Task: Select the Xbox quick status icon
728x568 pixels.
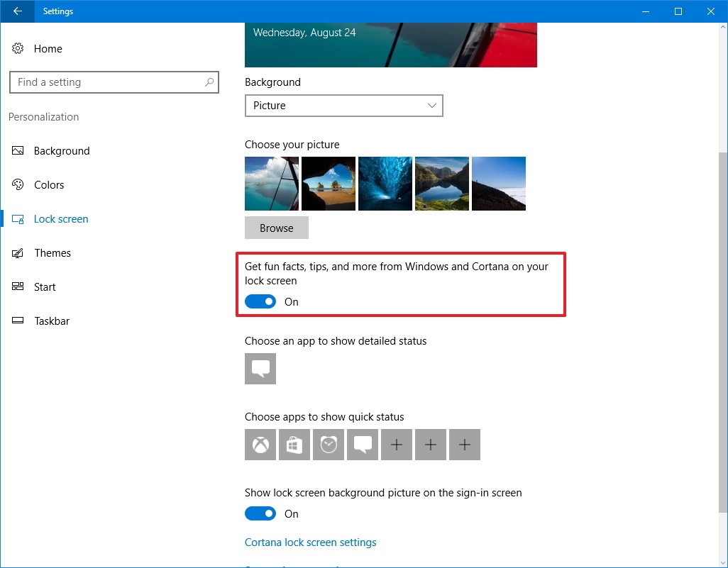Action: [x=260, y=445]
